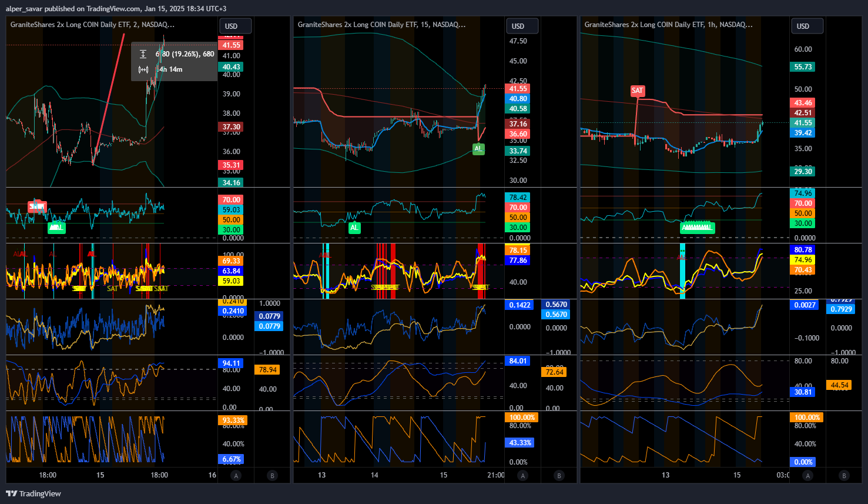
Task: Click the 78.42 RSI value label on the 15-minute chart
Action: (518, 198)
